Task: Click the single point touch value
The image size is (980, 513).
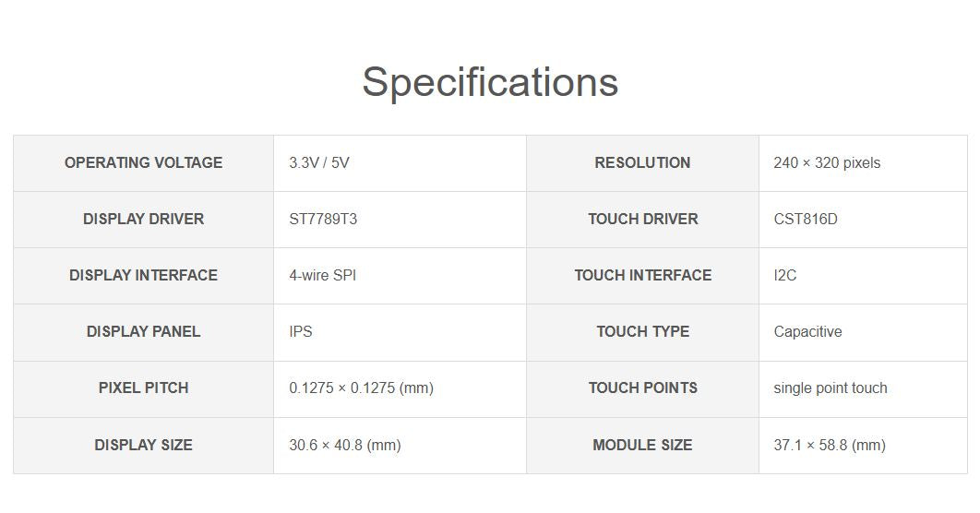Action: pos(831,388)
